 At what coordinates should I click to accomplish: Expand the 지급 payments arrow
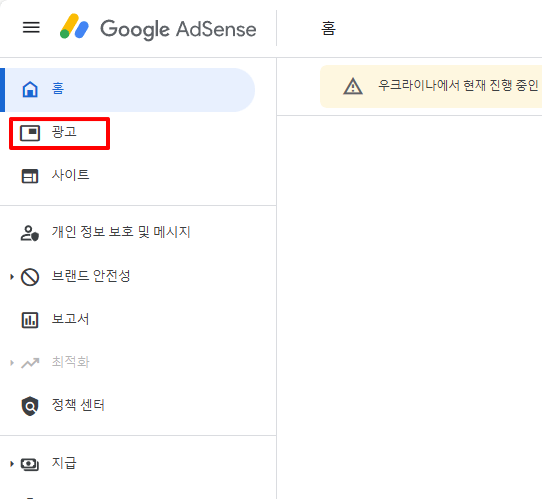tap(12, 464)
